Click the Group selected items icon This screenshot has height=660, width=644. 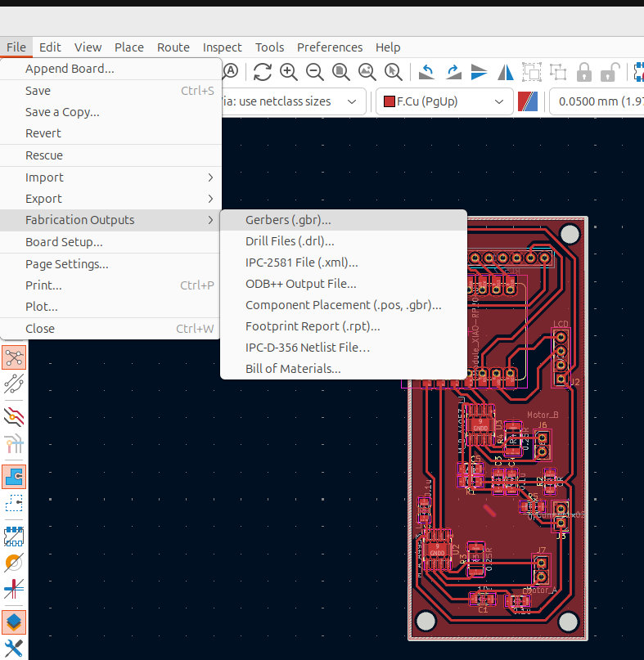531,72
